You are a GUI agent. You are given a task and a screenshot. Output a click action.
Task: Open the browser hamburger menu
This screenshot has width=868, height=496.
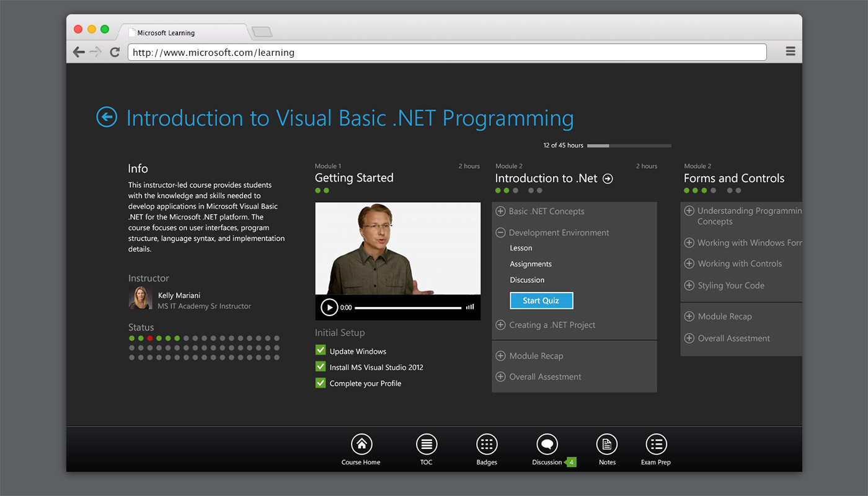coord(790,51)
